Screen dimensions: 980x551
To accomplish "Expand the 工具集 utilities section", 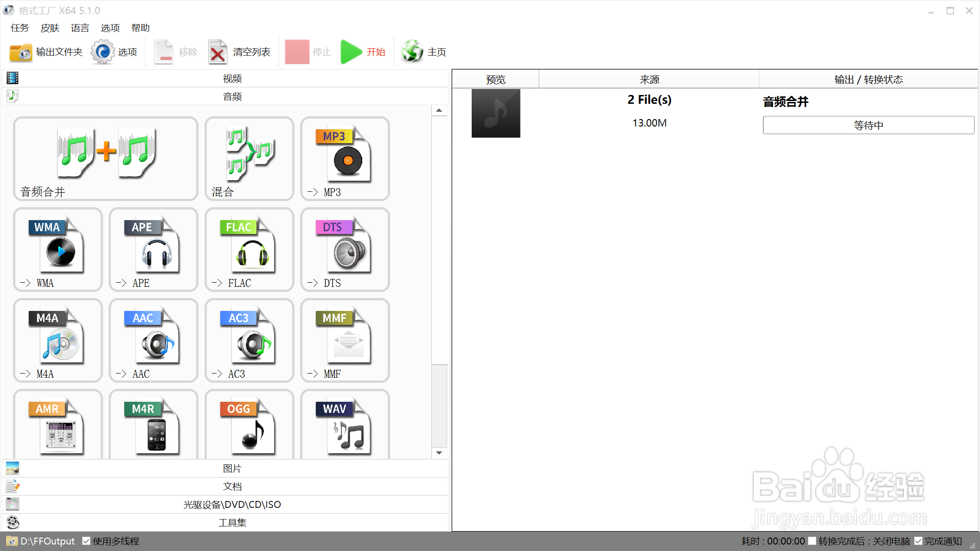I will pos(232,523).
